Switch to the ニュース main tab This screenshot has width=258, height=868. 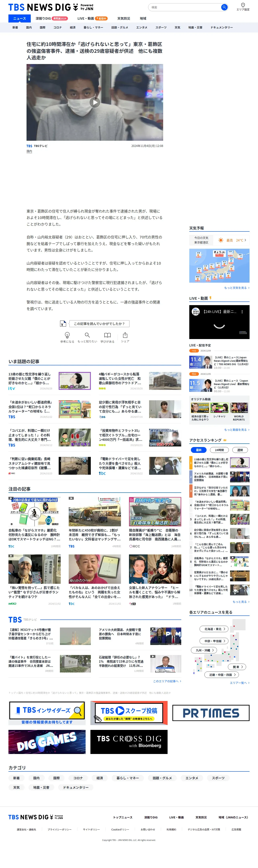[19, 18]
